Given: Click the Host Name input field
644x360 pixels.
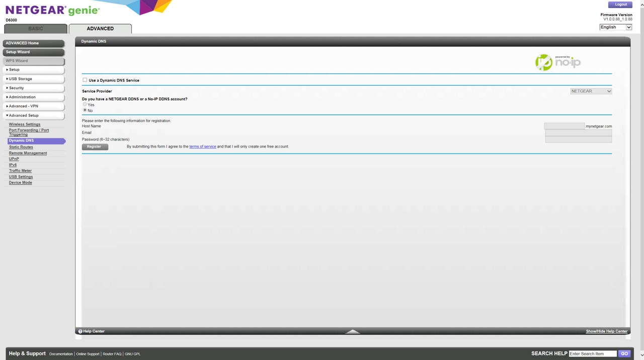Looking at the screenshot, I should [x=564, y=126].
